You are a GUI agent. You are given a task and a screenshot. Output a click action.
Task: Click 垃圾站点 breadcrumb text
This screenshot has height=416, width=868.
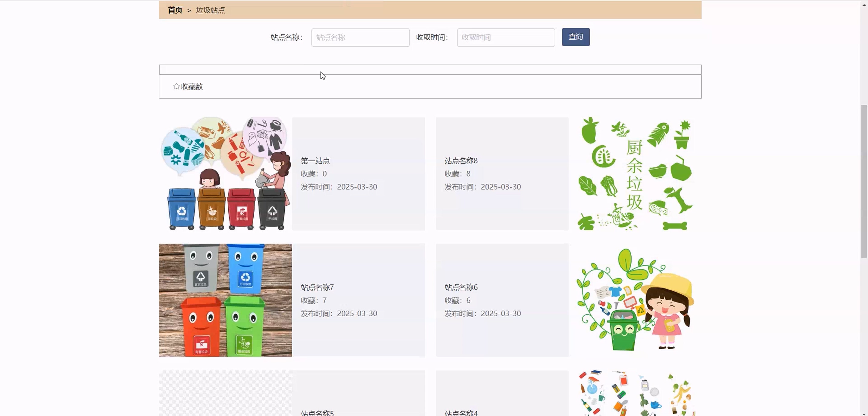[x=210, y=10]
